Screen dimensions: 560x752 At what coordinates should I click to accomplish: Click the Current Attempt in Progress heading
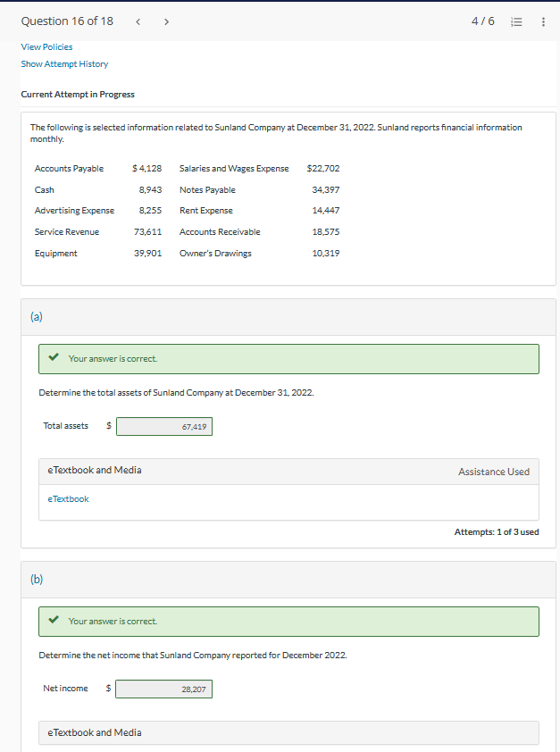point(78,95)
